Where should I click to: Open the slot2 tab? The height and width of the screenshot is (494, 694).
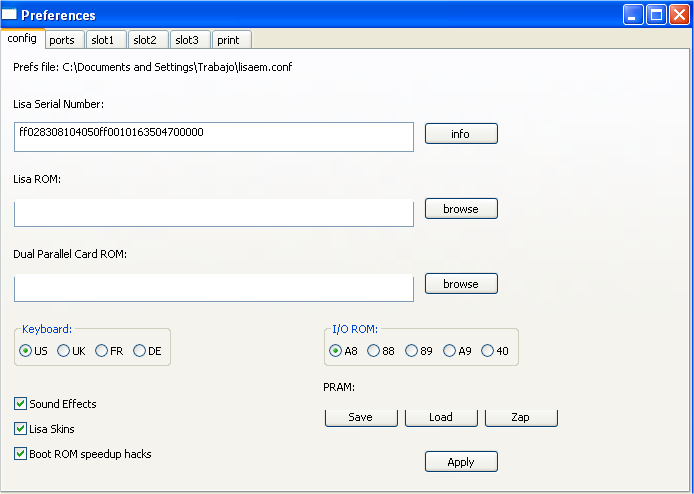pos(148,40)
